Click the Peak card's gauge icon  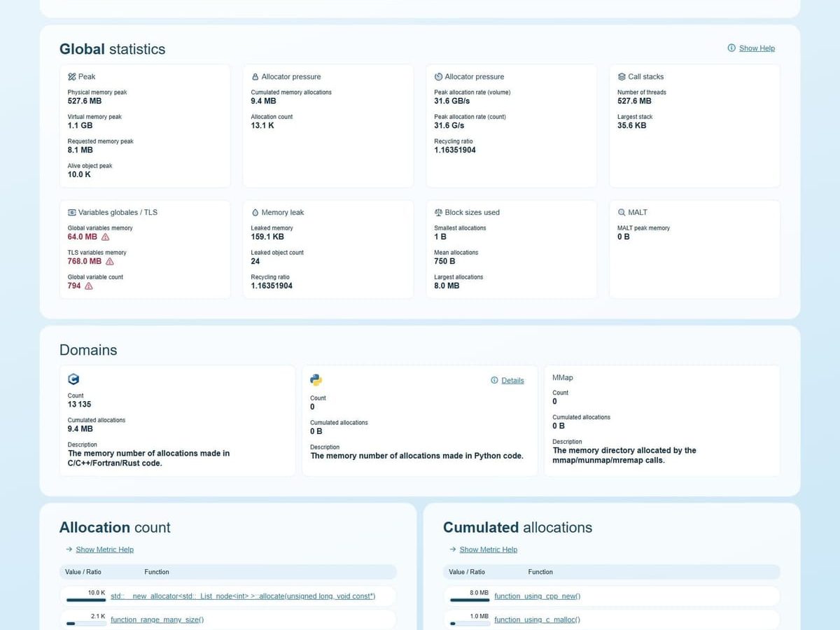point(71,76)
